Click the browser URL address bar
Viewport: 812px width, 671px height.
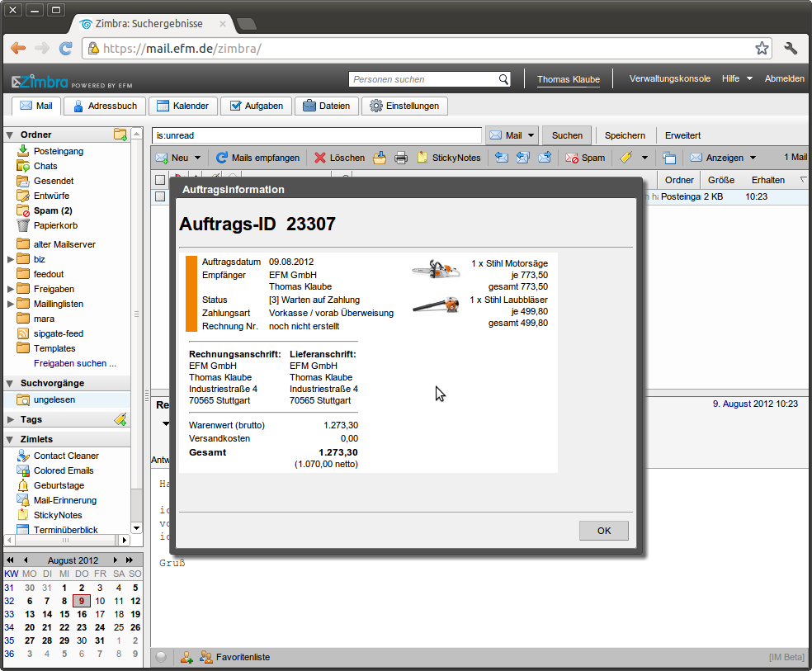[425, 48]
